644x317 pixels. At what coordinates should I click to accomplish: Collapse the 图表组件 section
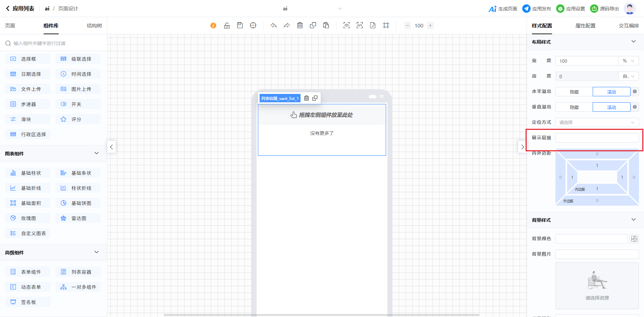coord(97,153)
